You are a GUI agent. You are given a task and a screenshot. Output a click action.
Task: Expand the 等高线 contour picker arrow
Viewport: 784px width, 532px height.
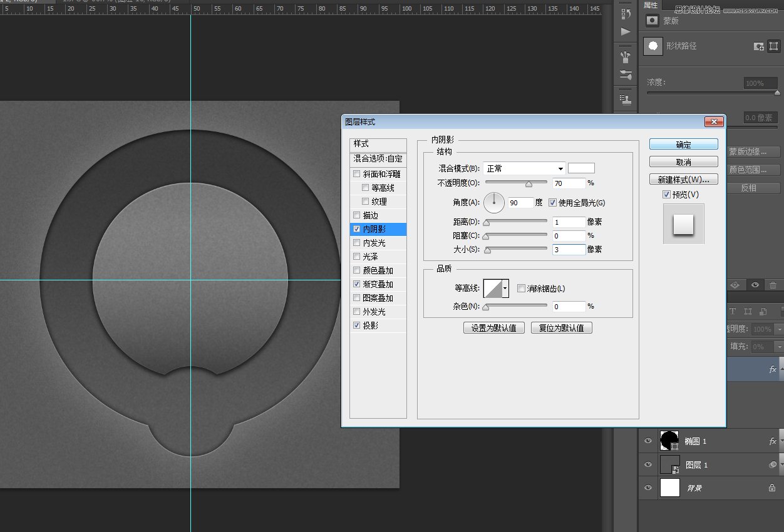click(x=505, y=289)
